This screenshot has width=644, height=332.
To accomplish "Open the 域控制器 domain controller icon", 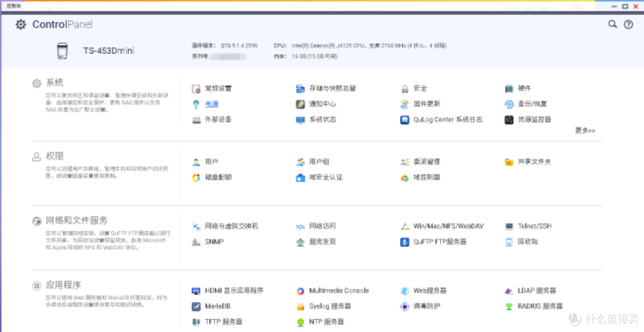I will [404, 177].
